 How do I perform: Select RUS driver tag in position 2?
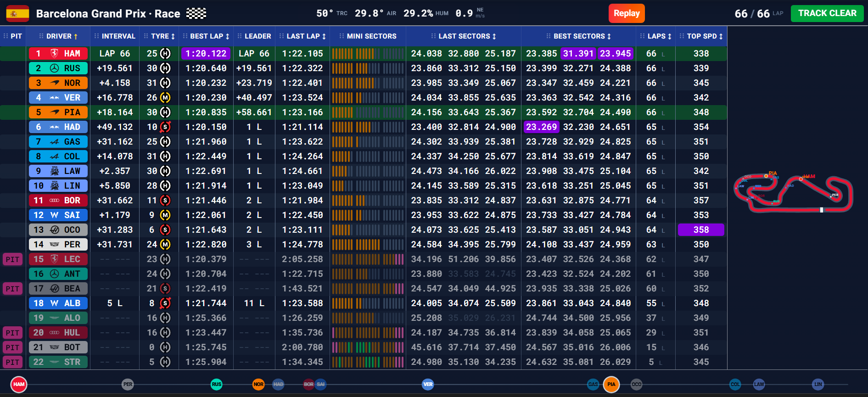[58, 68]
